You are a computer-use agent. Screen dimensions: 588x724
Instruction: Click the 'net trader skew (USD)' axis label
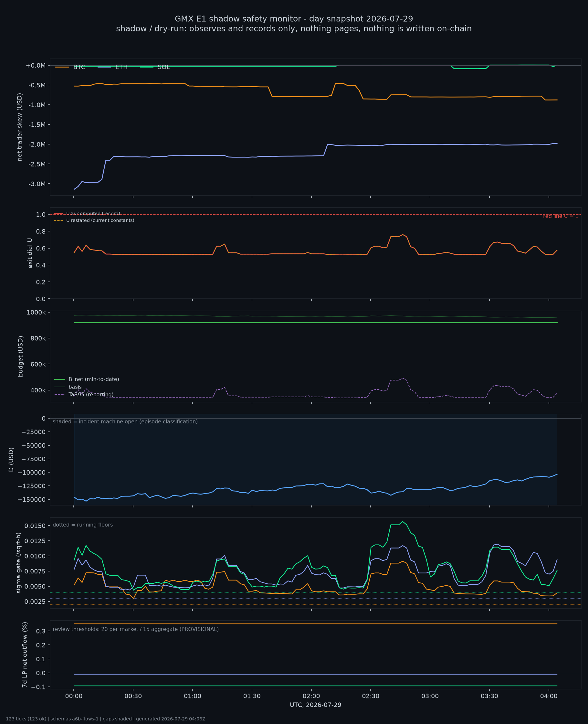(x=20, y=127)
